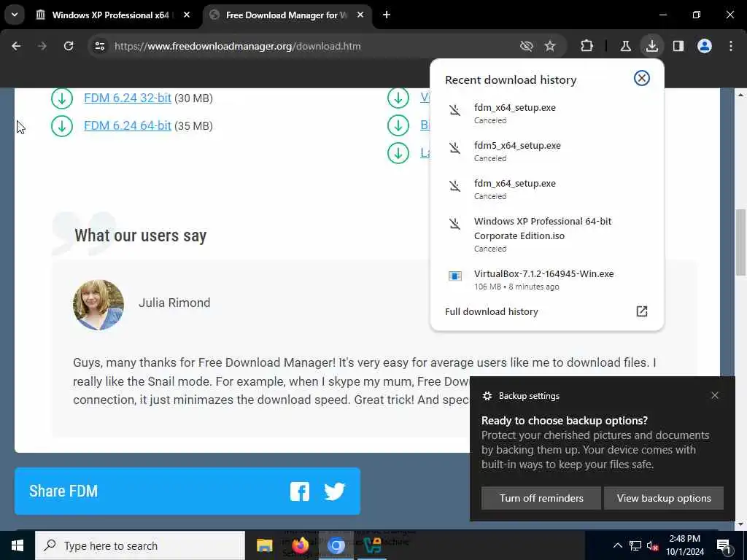Click canceled icon next to Windows XP ISO
Screen dimensions: 747x560
tap(455, 223)
